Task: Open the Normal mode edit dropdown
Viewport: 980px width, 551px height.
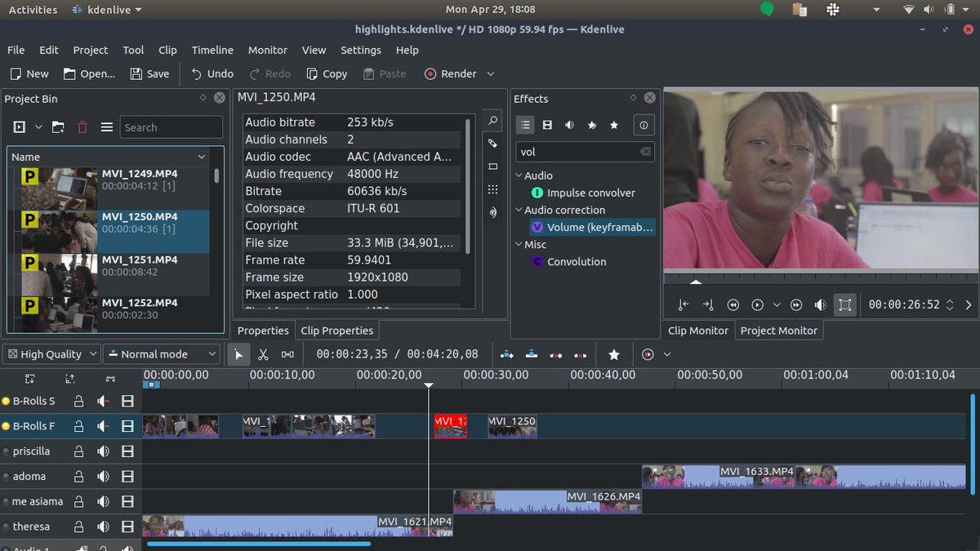Action: [x=162, y=354]
